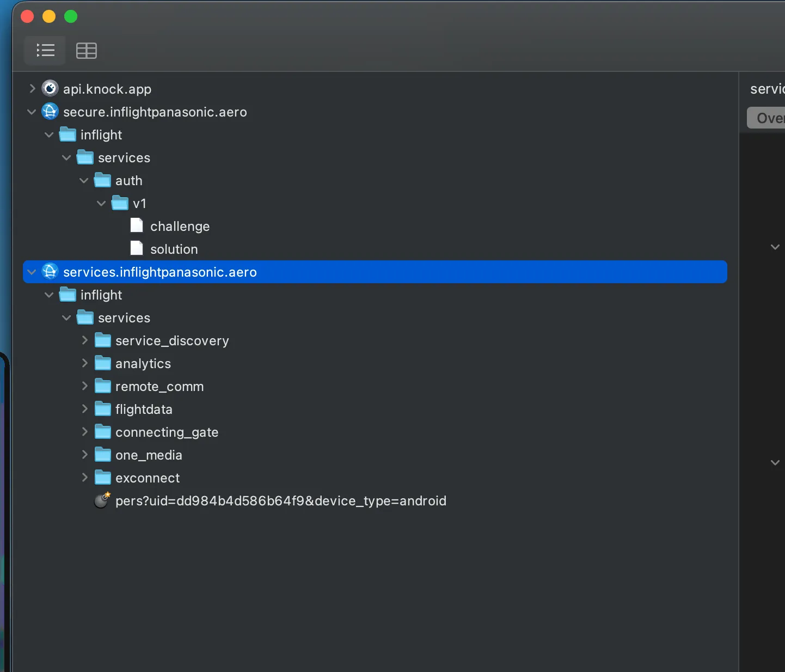The height and width of the screenshot is (672, 785).
Task: Switch to the list structure view icon
Action: (45, 51)
